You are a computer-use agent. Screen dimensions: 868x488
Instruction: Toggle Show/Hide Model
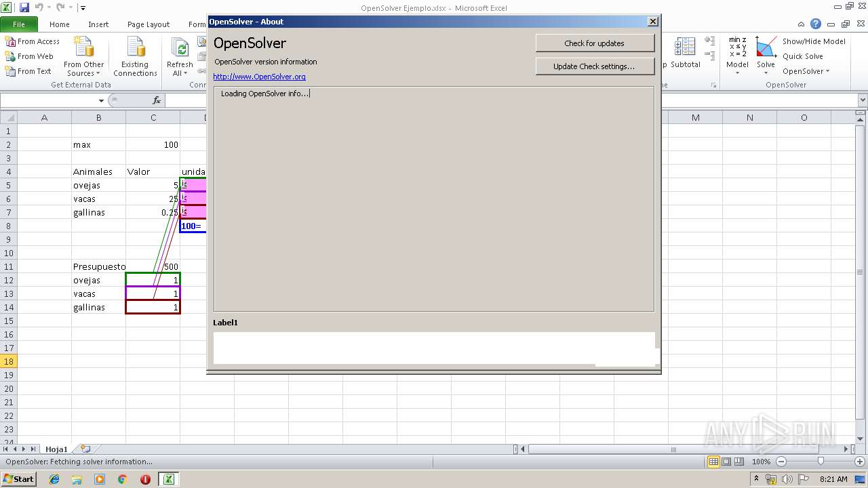coord(813,41)
